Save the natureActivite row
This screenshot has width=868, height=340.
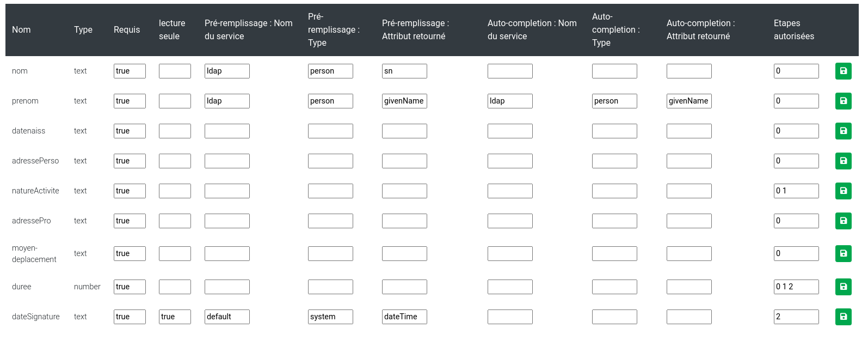tap(843, 191)
